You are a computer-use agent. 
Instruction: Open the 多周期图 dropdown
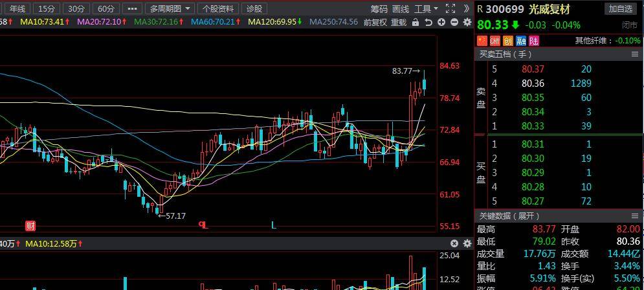point(170,8)
